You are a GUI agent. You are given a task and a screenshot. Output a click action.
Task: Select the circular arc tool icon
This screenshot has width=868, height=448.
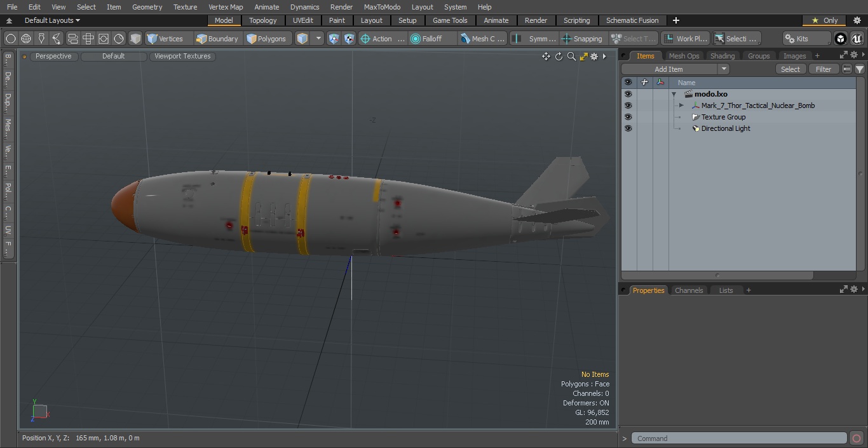119,39
